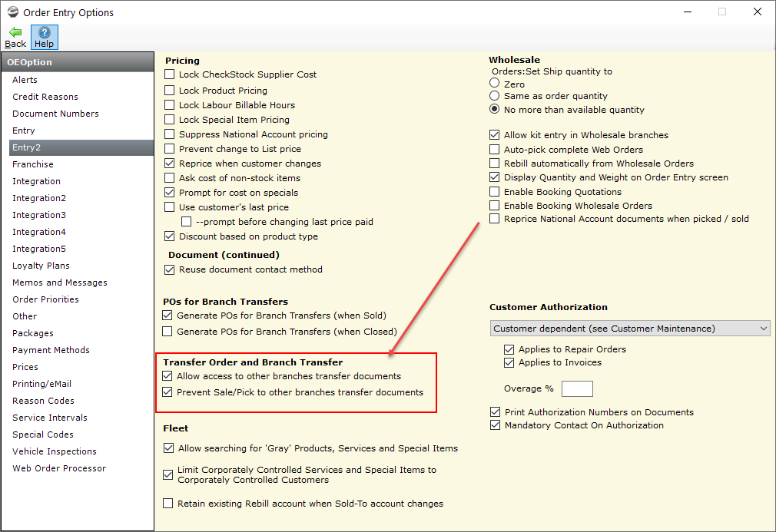
Task: Toggle Allow kit entry in Wholesale branches
Action: pos(494,134)
